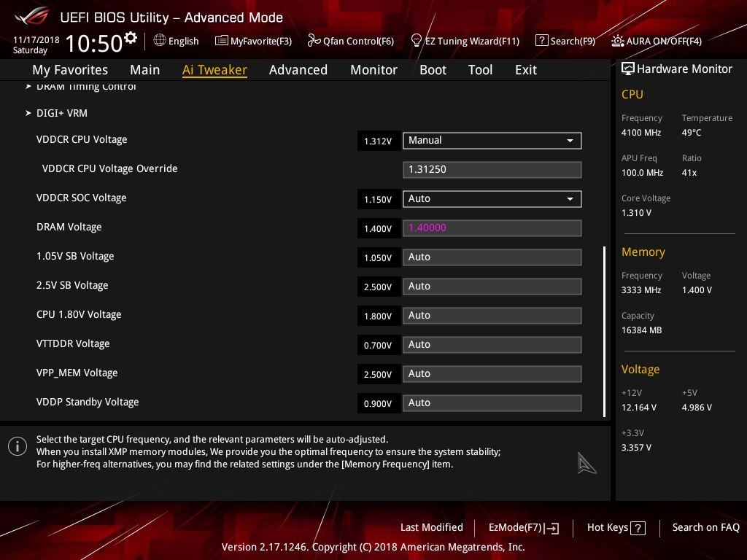Open the VDDCR SOC Voltage Auto dropdown
Viewport: 747px width, 560px height.
pyautogui.click(x=492, y=199)
